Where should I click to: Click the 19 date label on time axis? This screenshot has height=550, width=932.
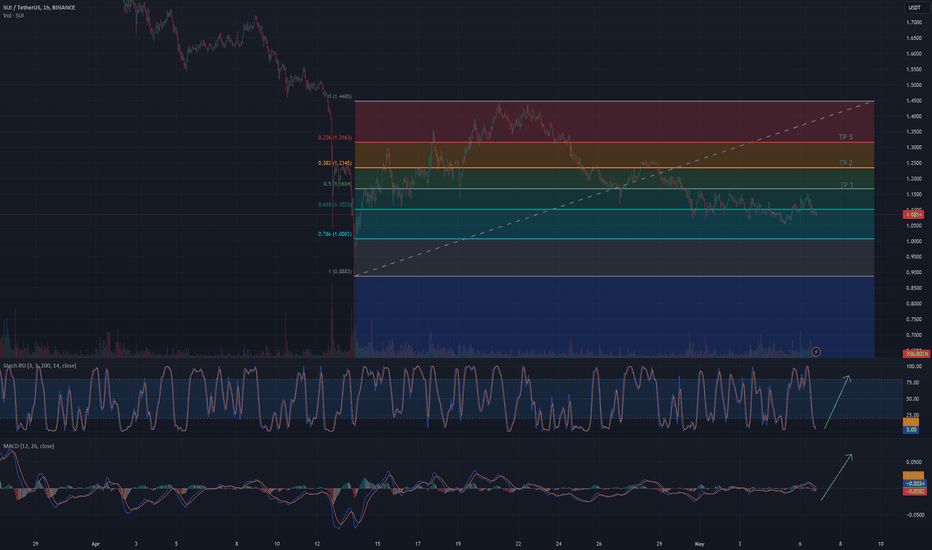[458, 543]
